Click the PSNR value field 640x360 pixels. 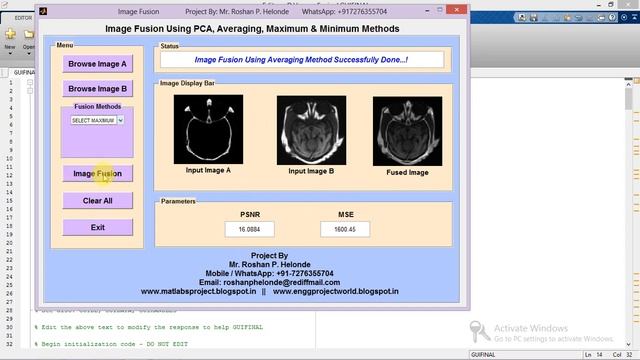pos(249,229)
